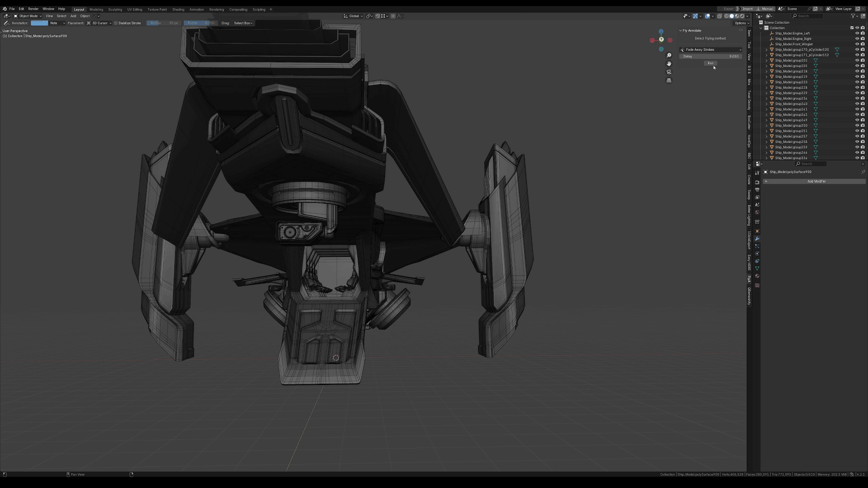Image resolution: width=868 pixels, height=488 pixels.
Task: Toggle camera view icon in viewport
Action: point(669,72)
